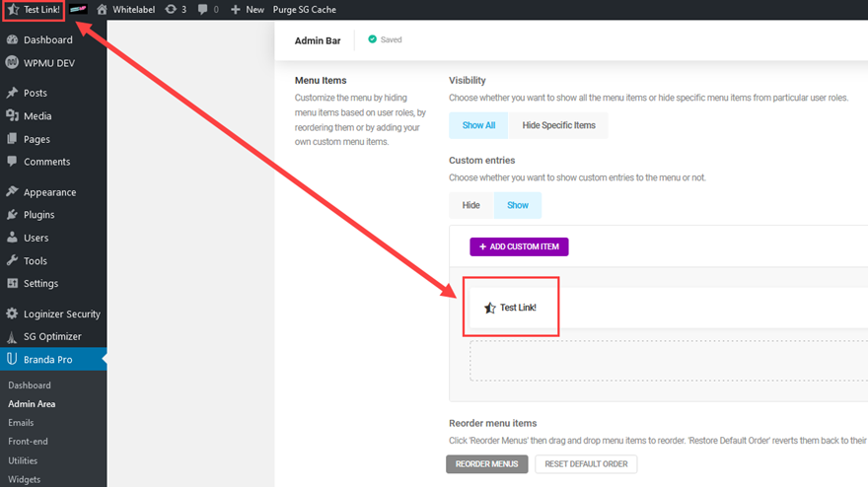Click the star icon beside Test Link in admin bar
Image resolution: width=868 pixels, height=488 pixels.
click(x=12, y=10)
